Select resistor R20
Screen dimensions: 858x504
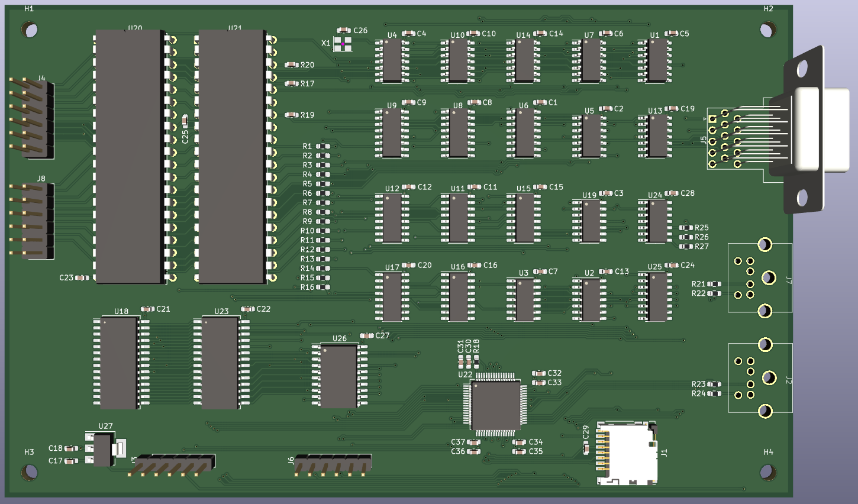click(292, 65)
